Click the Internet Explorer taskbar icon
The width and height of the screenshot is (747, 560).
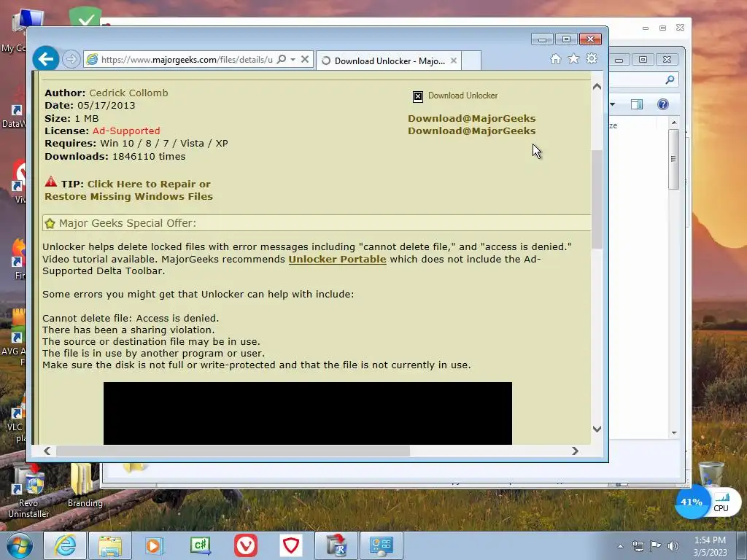click(x=65, y=545)
